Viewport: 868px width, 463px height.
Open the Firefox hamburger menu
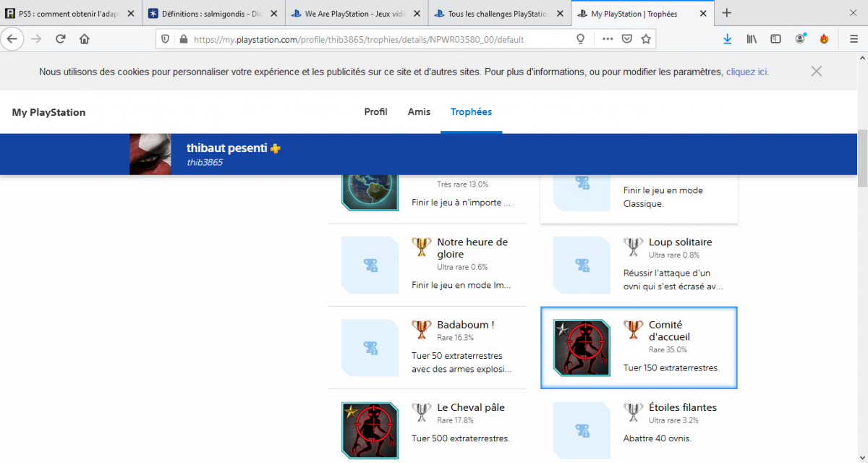(x=854, y=39)
